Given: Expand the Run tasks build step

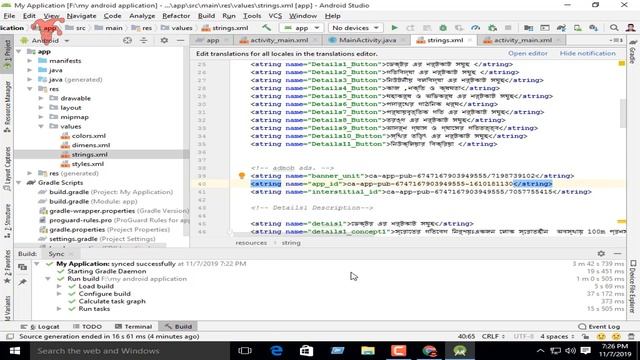Looking at the screenshot, I should [59, 309].
